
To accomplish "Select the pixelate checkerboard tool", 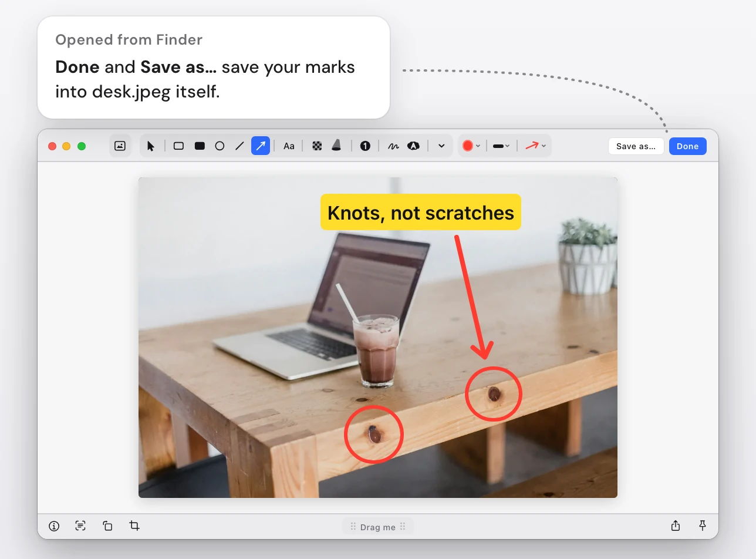I will click(x=317, y=146).
